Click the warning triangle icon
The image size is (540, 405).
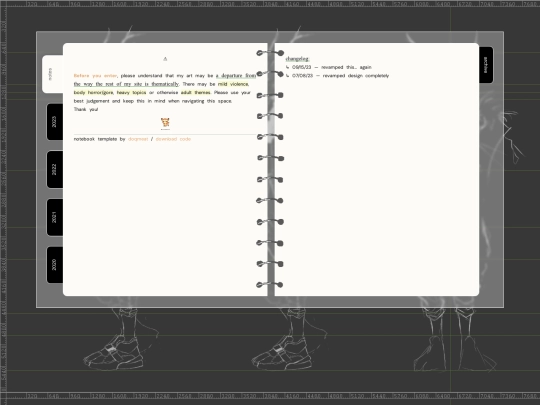(165, 59)
